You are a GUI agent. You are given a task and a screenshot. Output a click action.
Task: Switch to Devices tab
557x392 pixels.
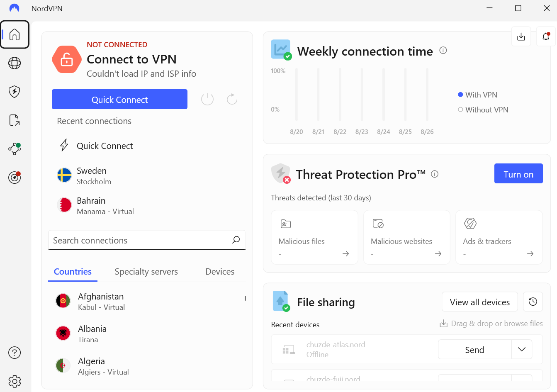(x=220, y=272)
